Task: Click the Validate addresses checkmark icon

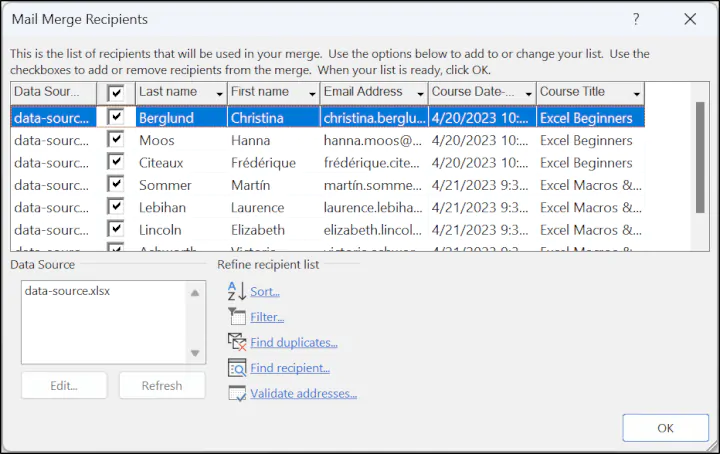Action: (236, 394)
